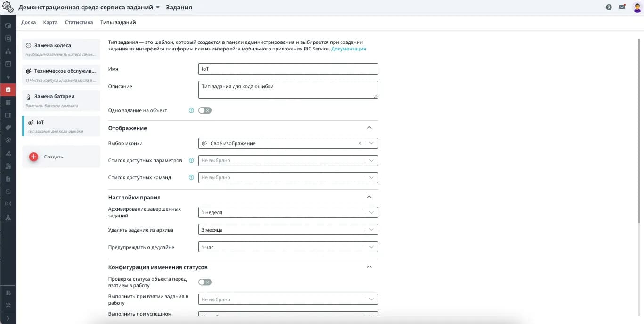Image resolution: width=644 pixels, height=324 pixels.
Task: Open the user avatar profile menu
Action: point(636,7)
